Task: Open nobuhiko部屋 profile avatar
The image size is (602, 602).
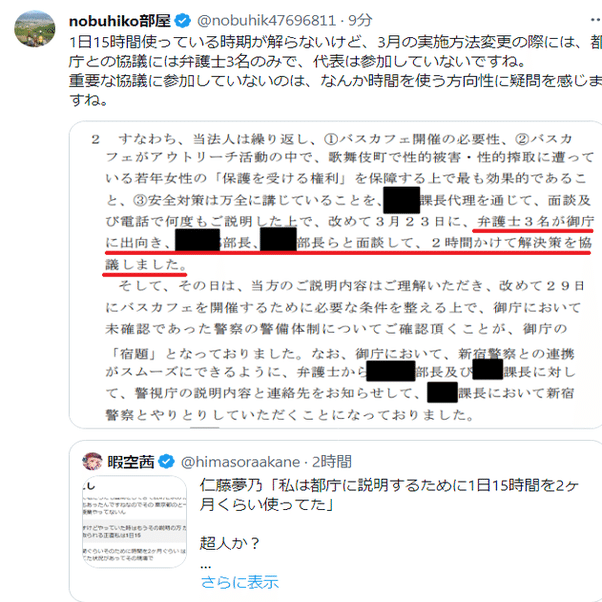Action: coord(35,28)
